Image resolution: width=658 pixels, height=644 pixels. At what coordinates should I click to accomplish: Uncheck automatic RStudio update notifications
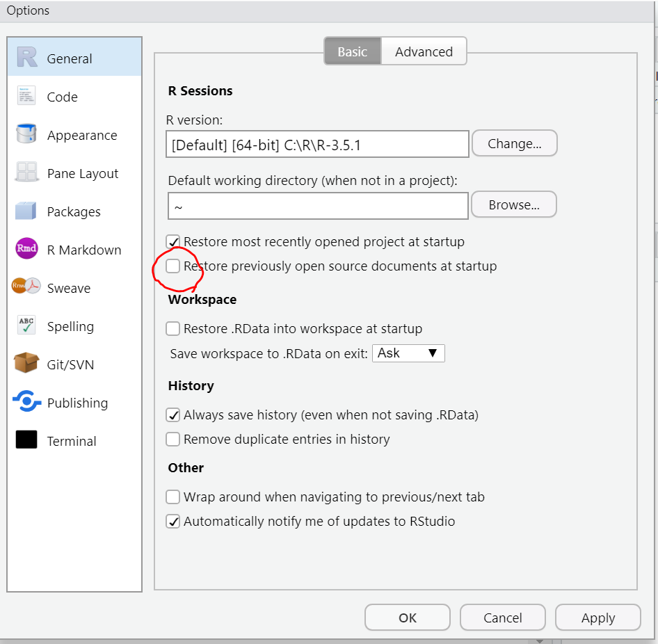[173, 522]
